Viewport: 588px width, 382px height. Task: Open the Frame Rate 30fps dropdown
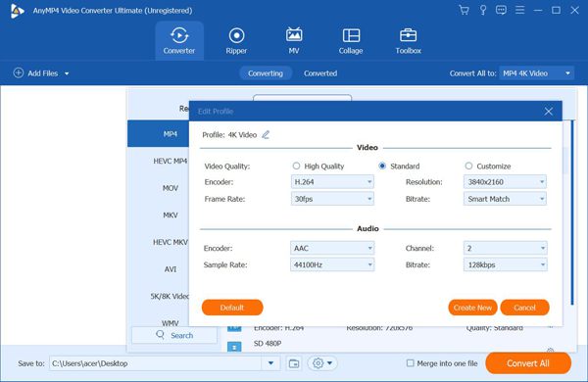pyautogui.click(x=332, y=199)
